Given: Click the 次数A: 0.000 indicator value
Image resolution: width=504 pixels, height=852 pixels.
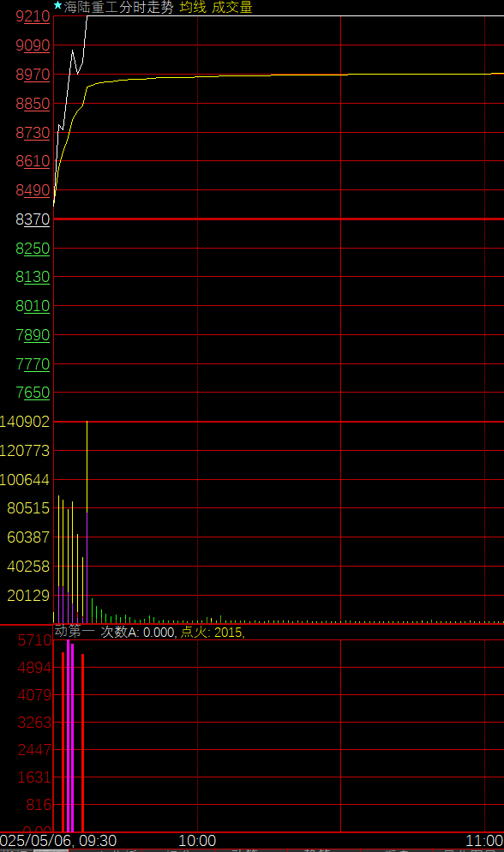Looking at the screenshot, I should tap(138, 633).
